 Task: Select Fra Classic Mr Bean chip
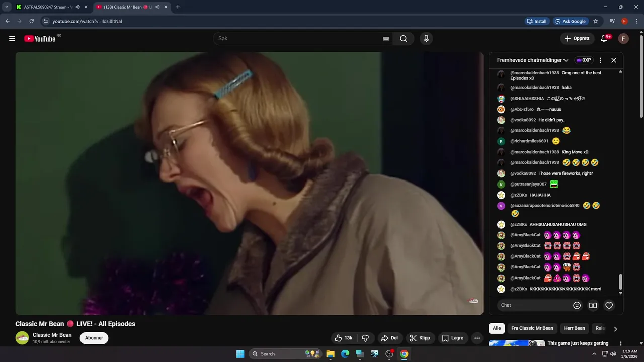[532, 328]
